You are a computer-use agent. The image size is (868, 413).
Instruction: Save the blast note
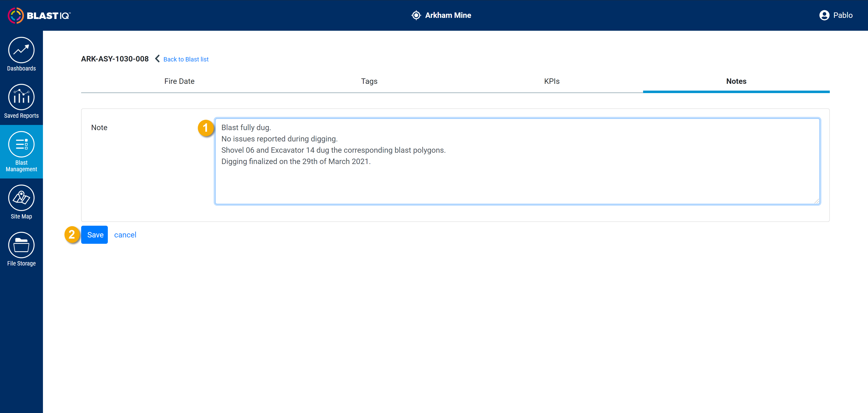[x=94, y=235]
